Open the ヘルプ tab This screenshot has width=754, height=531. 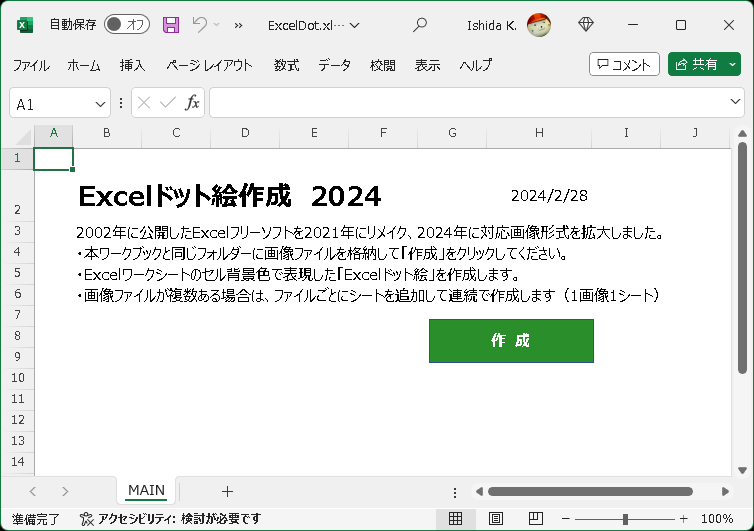pos(476,65)
